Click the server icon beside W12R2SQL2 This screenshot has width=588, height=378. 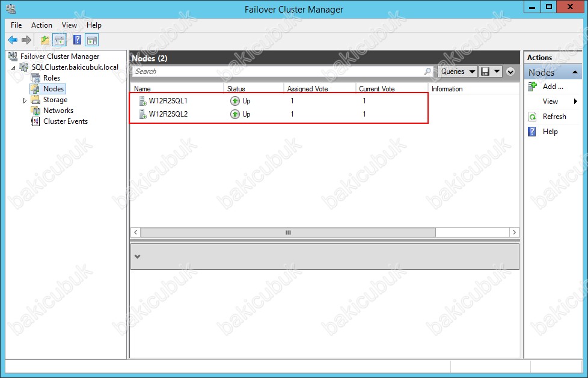point(142,114)
